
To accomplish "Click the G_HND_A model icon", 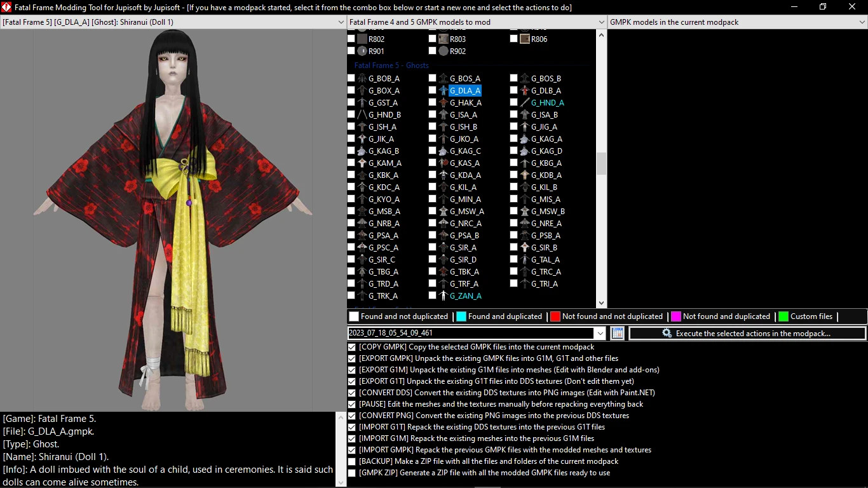I will pos(524,103).
